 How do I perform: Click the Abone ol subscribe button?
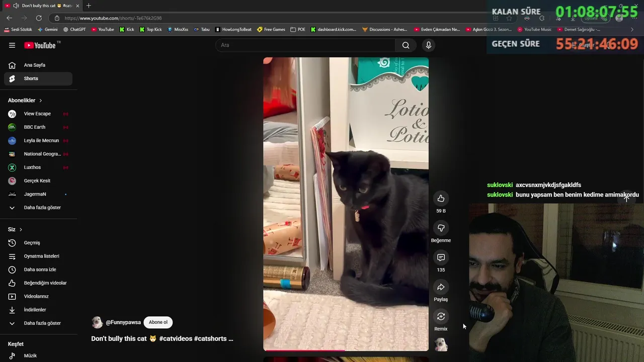coord(158,322)
